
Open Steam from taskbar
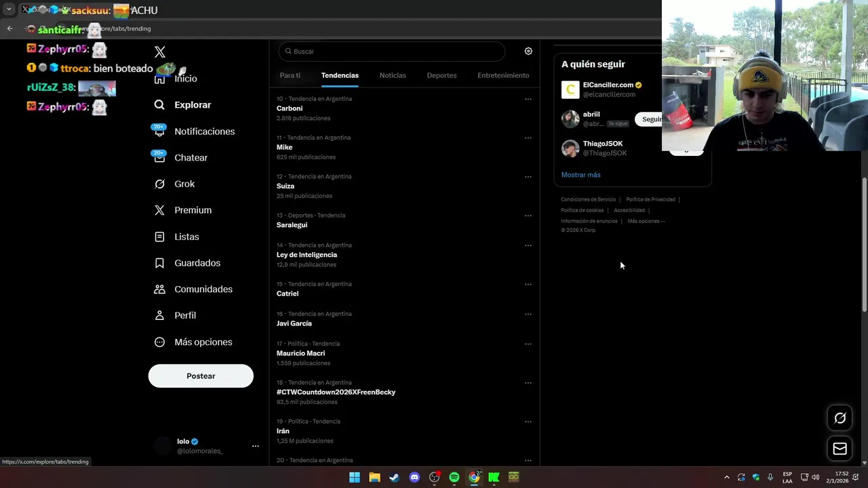394,477
